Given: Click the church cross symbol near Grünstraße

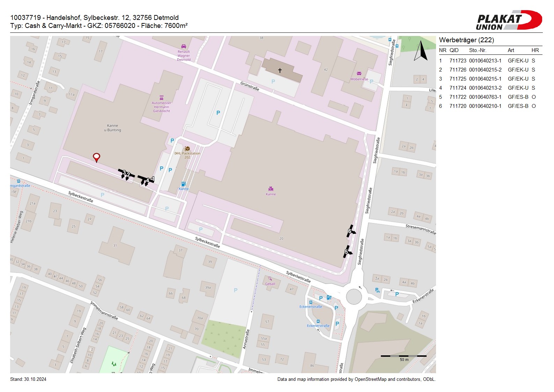Looking at the screenshot, I should [280, 71].
